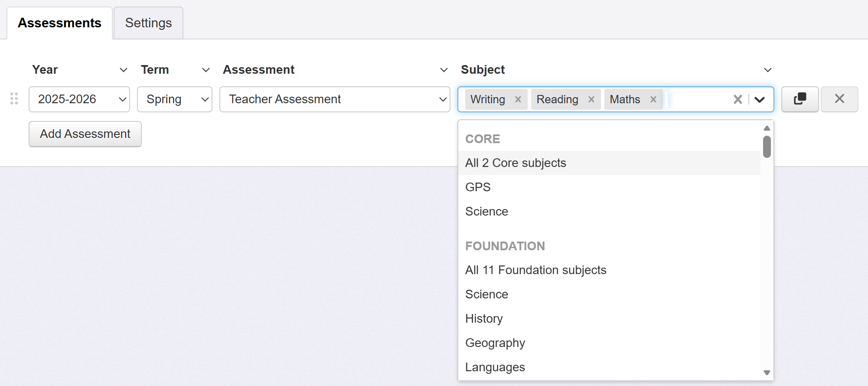Screen dimensions: 868x386
Task: Select GPS from the subject list
Action: tap(478, 187)
